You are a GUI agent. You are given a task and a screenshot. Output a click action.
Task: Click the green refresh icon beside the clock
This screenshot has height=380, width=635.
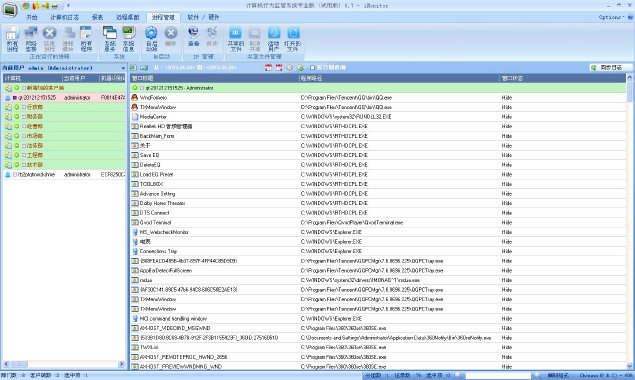click(300, 68)
